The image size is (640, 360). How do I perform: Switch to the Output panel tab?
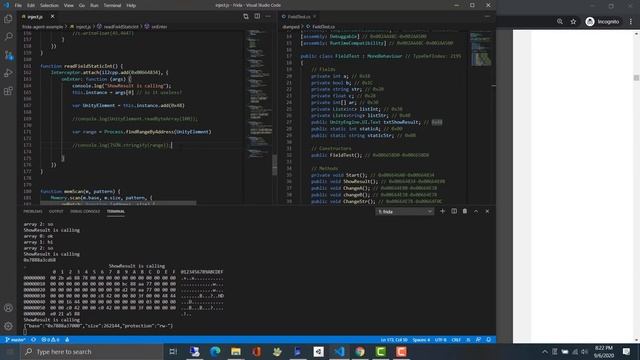(56, 211)
